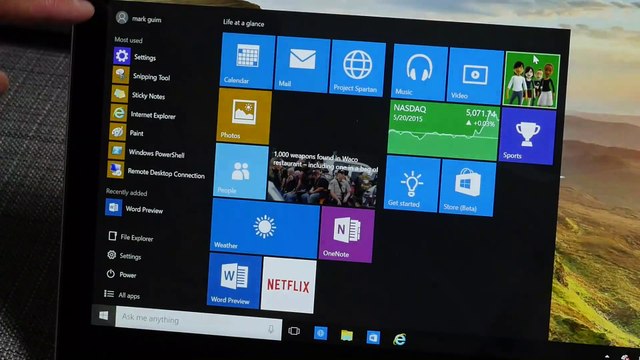Open the Xbox avatars tile
This screenshot has height=360, width=640.
pyautogui.click(x=532, y=80)
